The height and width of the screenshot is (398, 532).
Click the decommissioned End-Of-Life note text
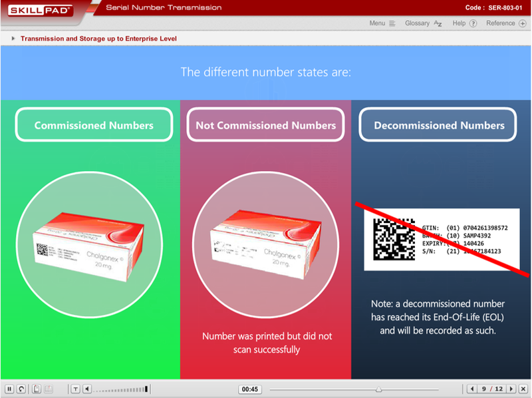(x=438, y=317)
